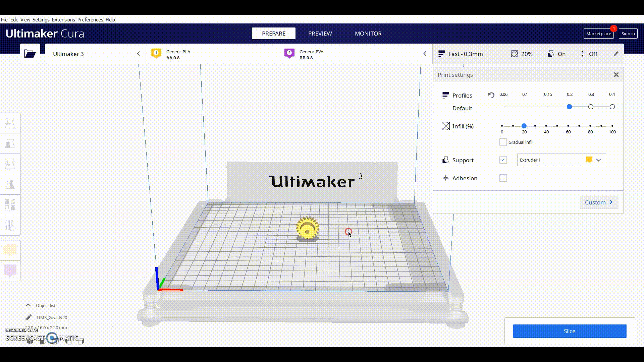Click the Object list label
Screen dimensions: 644x362
46,305
